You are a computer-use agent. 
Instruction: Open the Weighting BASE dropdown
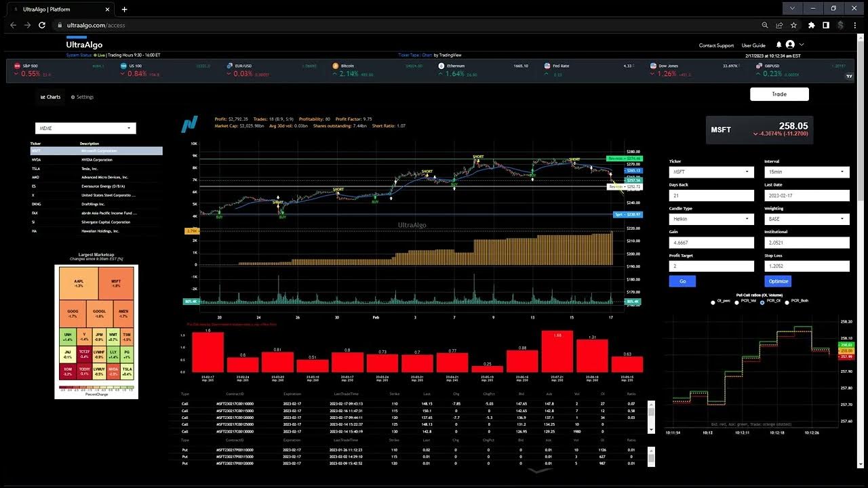coord(807,219)
